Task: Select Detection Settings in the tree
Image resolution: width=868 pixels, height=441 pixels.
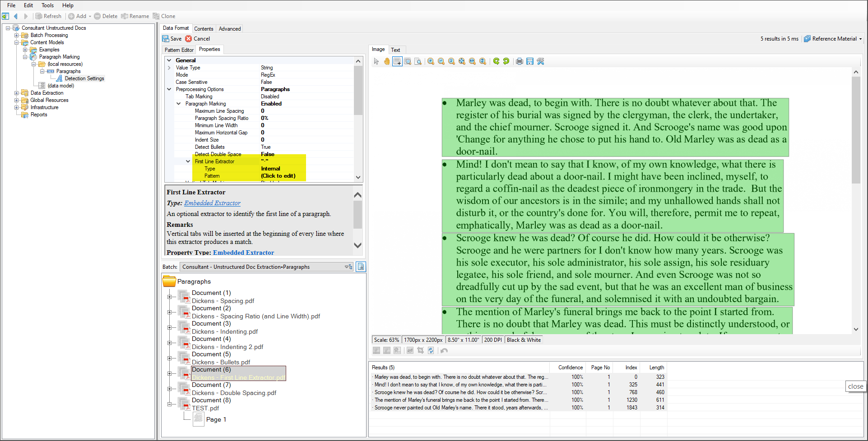Action: pos(84,78)
